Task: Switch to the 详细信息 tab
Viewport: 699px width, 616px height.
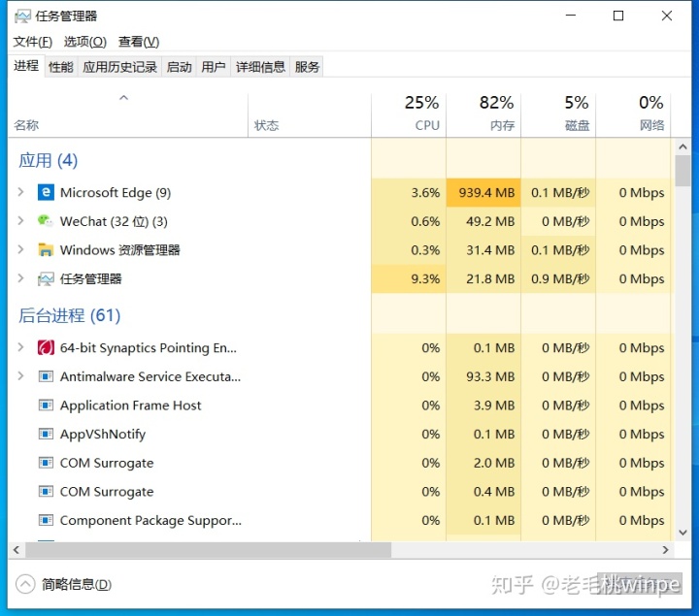Action: (260, 67)
